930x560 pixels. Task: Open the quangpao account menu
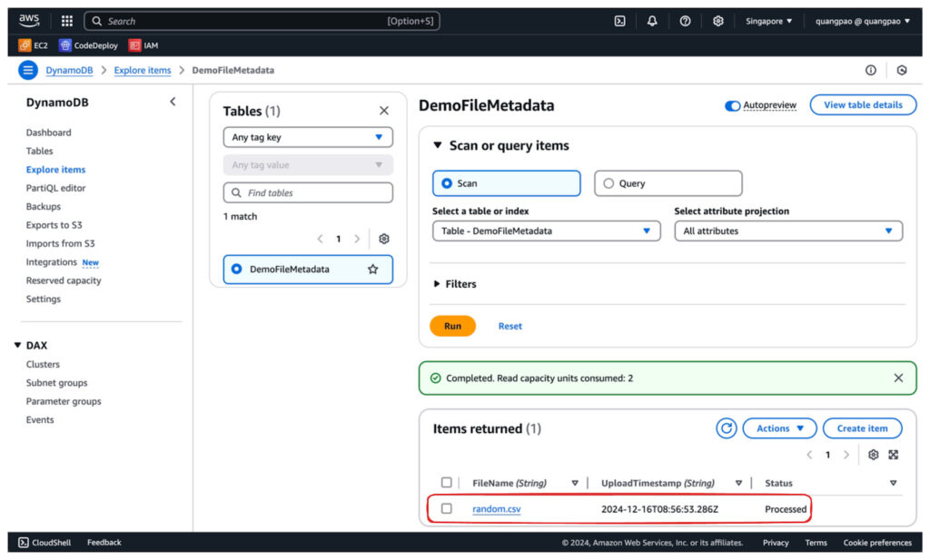863,22
